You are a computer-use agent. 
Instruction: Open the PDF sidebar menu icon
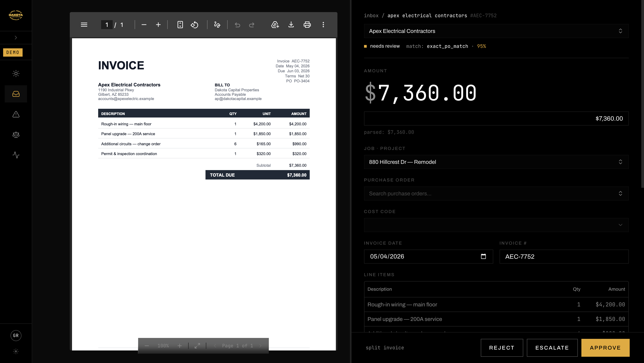click(x=84, y=25)
